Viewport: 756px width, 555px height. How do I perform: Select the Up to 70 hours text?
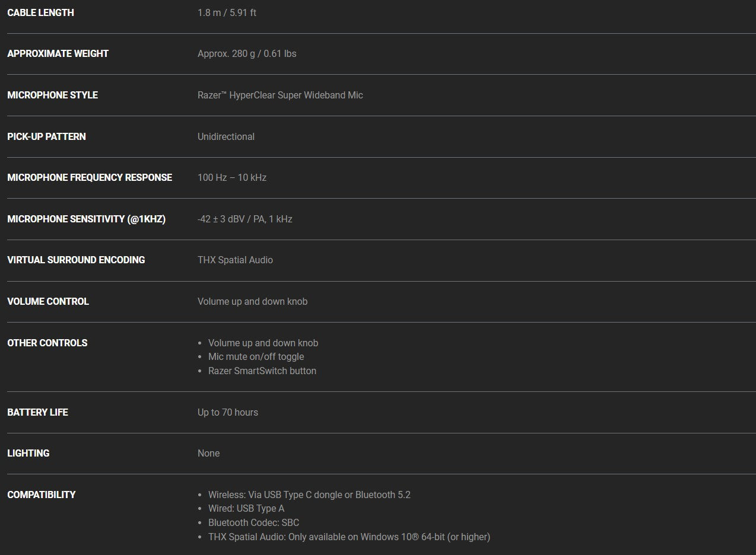tap(228, 412)
